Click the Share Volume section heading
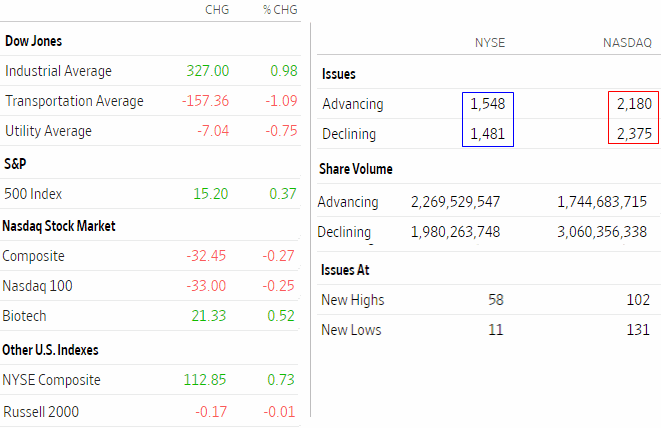The height and width of the screenshot is (428, 661). click(x=355, y=169)
